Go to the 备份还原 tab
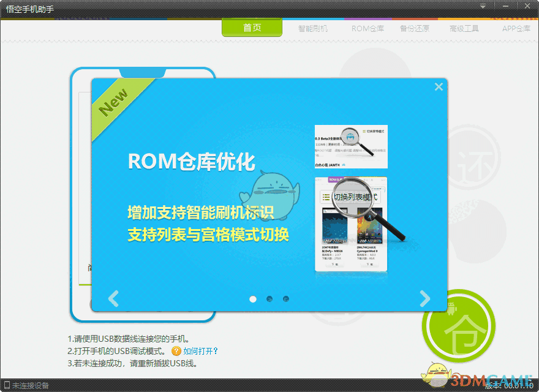 pos(415,29)
